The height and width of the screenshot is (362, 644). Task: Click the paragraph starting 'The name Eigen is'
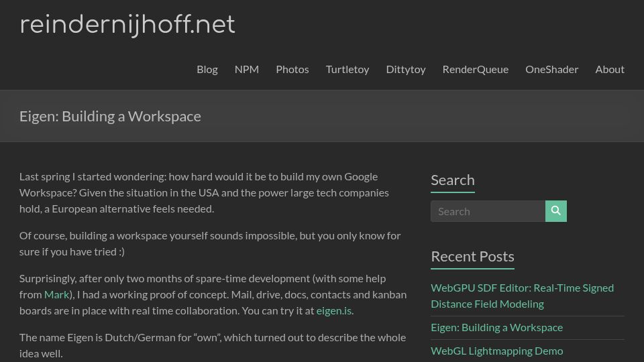click(x=213, y=345)
